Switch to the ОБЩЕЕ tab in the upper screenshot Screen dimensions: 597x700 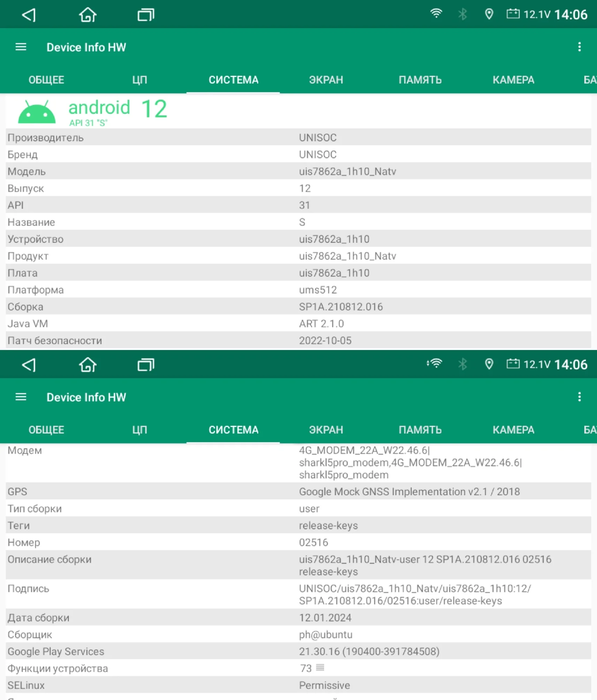pos(46,80)
